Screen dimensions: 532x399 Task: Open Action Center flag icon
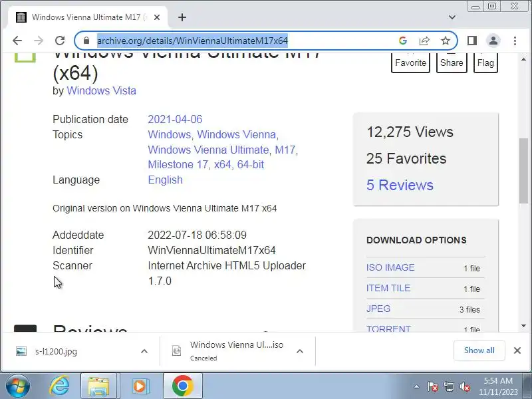(x=432, y=386)
